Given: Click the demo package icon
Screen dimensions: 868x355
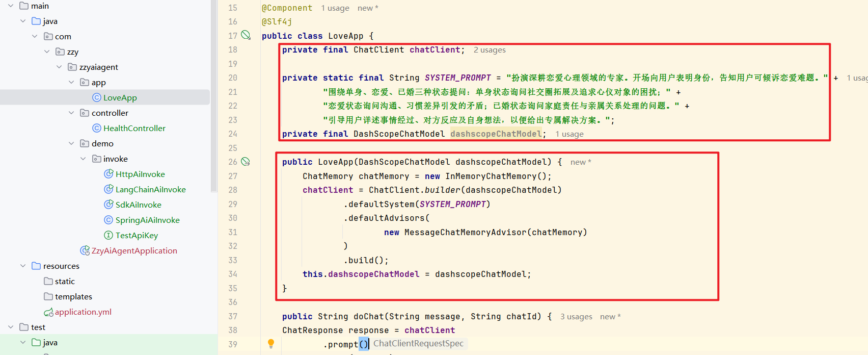Looking at the screenshot, I should (x=85, y=143).
